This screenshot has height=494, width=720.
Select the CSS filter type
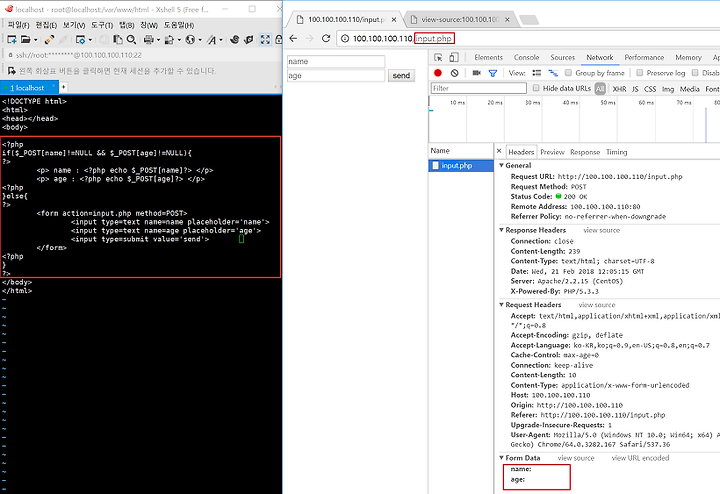tap(650, 89)
